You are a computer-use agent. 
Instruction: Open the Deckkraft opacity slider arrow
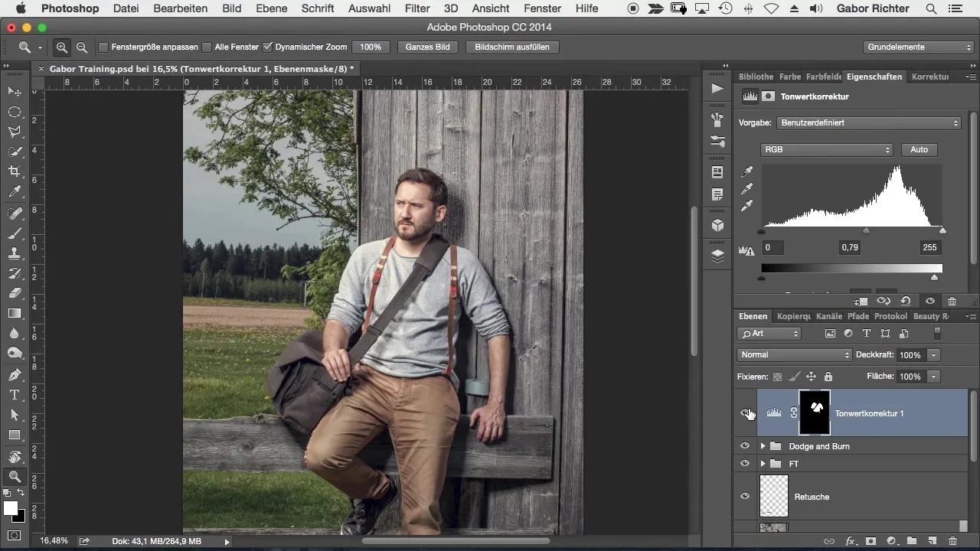933,355
